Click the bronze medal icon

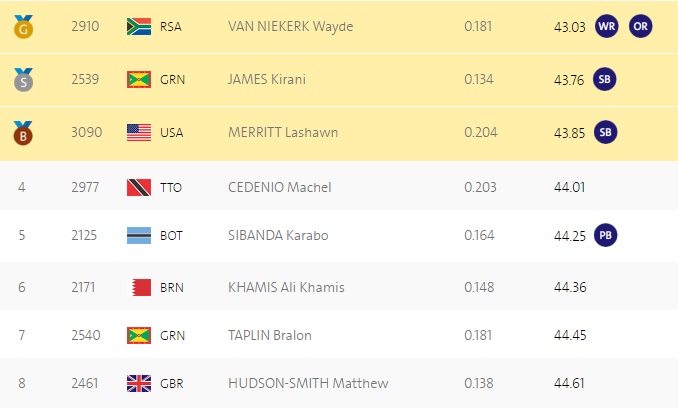[x=23, y=133]
